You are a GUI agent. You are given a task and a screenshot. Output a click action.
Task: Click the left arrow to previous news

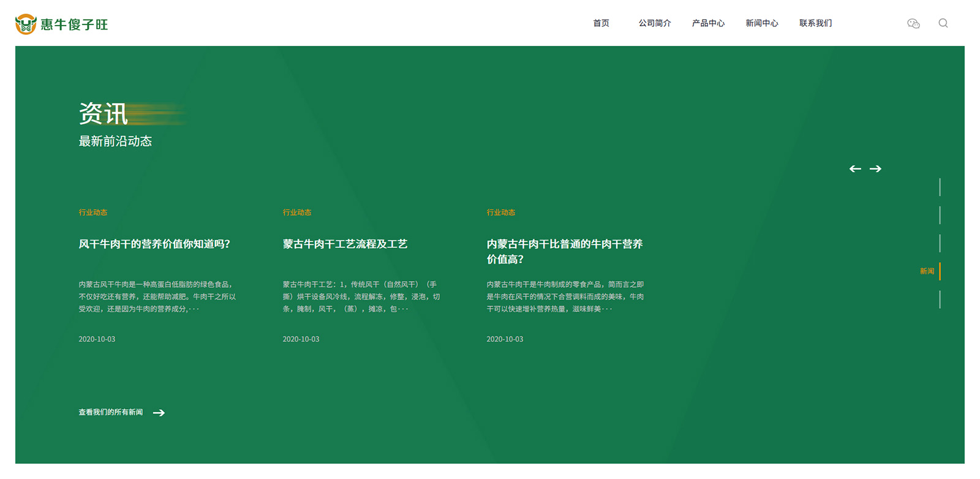[x=855, y=168]
